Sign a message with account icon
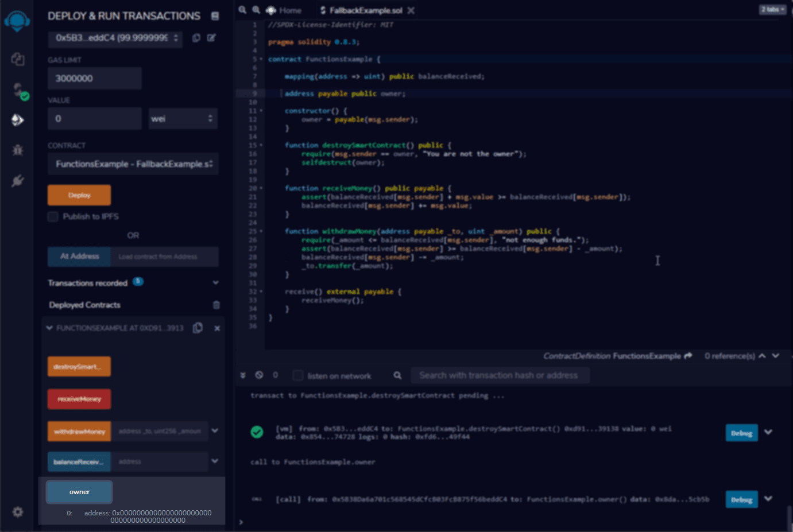 click(x=211, y=38)
